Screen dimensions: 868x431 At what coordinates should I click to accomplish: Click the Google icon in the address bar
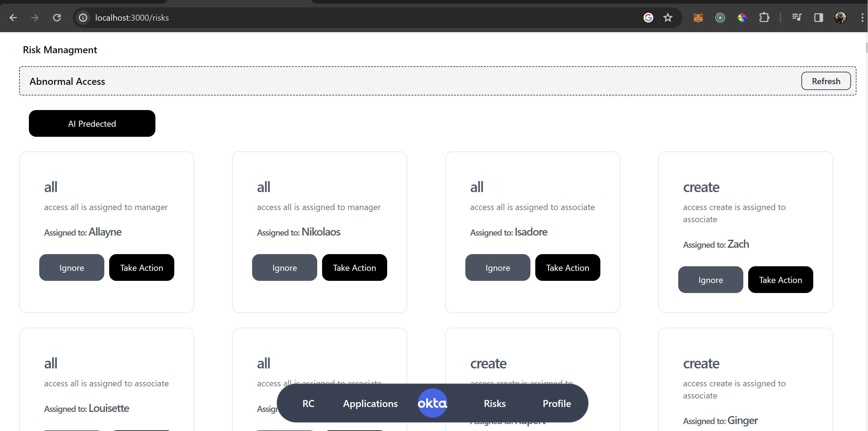click(648, 18)
